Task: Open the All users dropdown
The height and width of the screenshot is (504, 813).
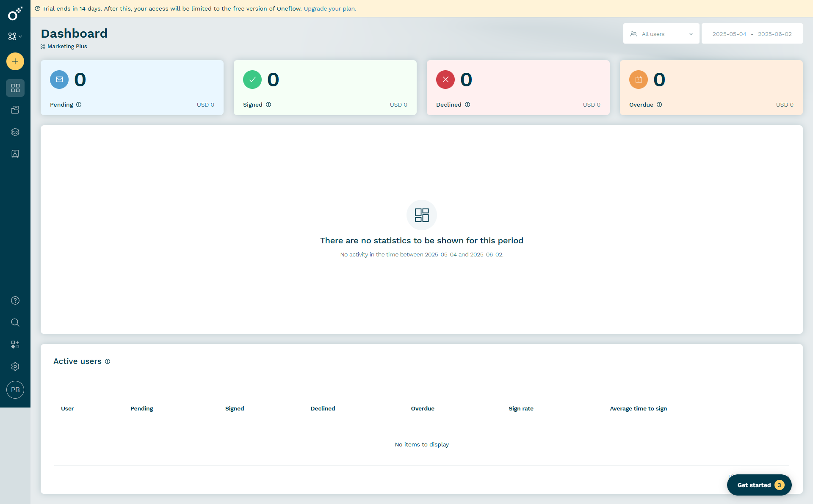Action: [661, 34]
